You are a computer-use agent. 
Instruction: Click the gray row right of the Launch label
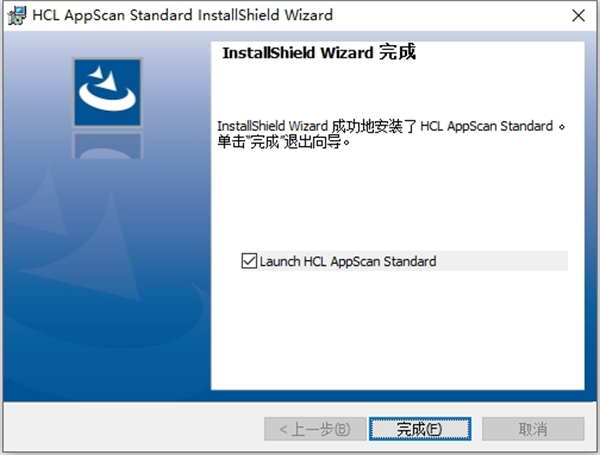point(501,261)
